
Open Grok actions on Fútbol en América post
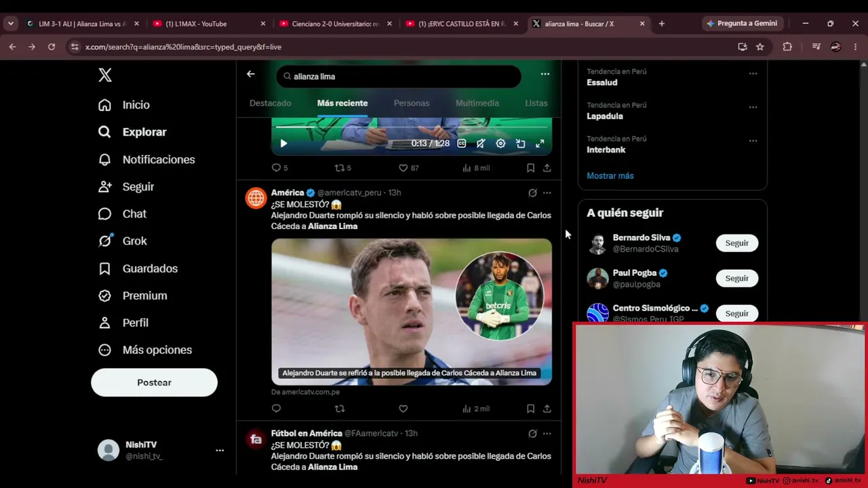(x=532, y=433)
